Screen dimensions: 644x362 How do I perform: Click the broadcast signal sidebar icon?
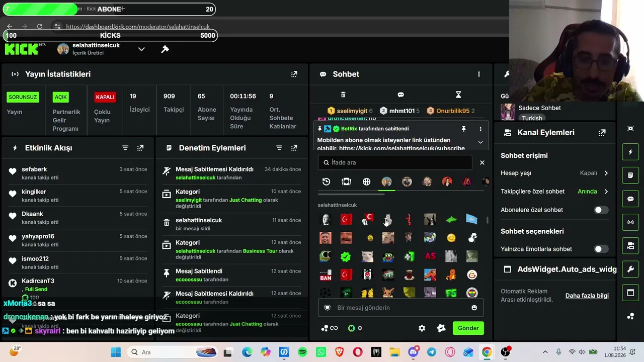click(630, 222)
